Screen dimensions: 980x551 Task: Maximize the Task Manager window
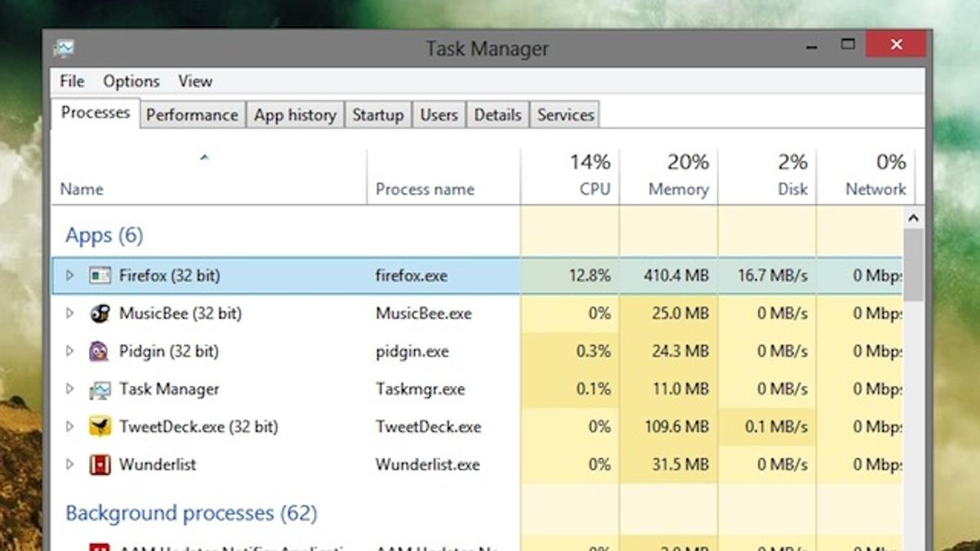pos(849,44)
